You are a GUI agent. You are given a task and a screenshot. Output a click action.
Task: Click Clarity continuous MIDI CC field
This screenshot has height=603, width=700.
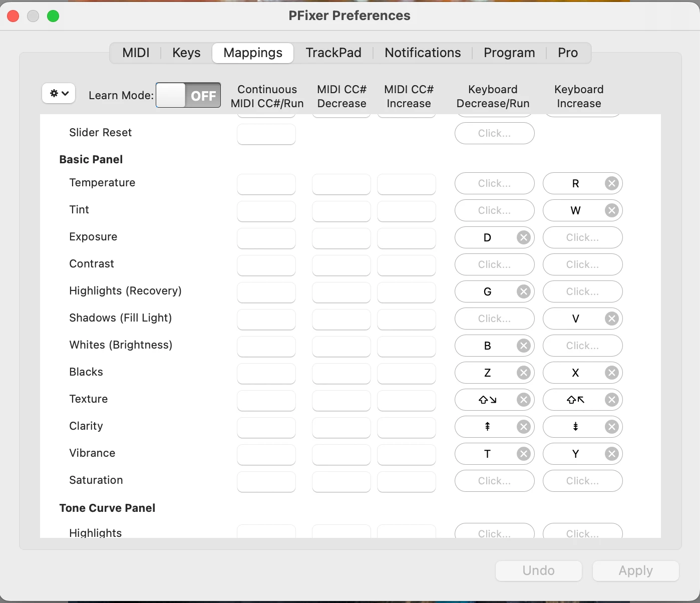pos(266,428)
